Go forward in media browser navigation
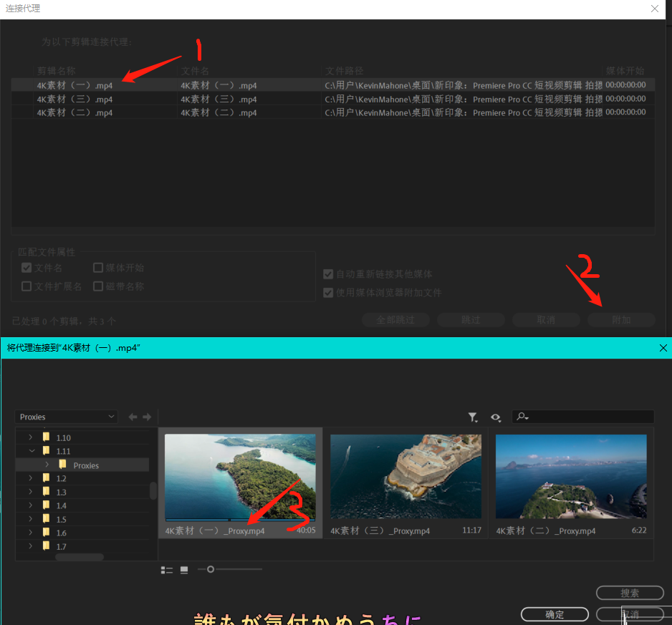Screen dimensions: 672x625 (147, 417)
